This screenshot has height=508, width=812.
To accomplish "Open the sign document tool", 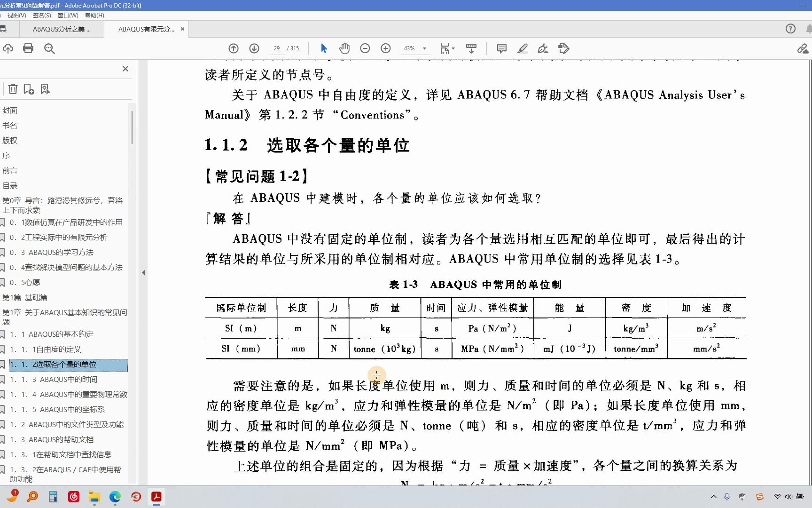I will click(x=543, y=48).
